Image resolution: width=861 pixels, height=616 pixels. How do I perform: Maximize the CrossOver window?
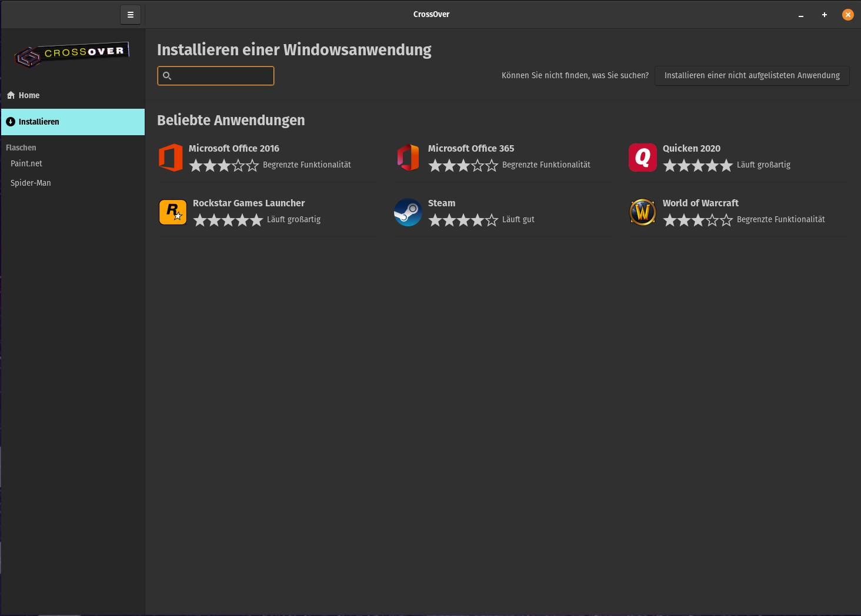click(825, 15)
